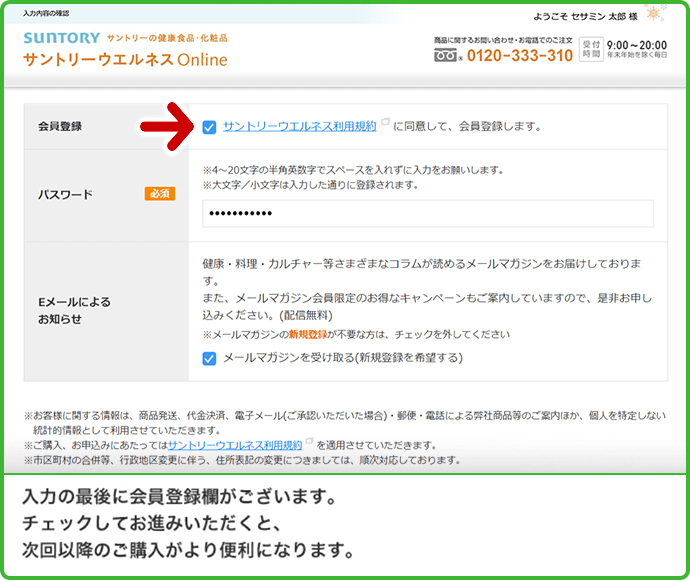Click the 受付時間 box label
This screenshot has height=580, width=690.
point(591,49)
